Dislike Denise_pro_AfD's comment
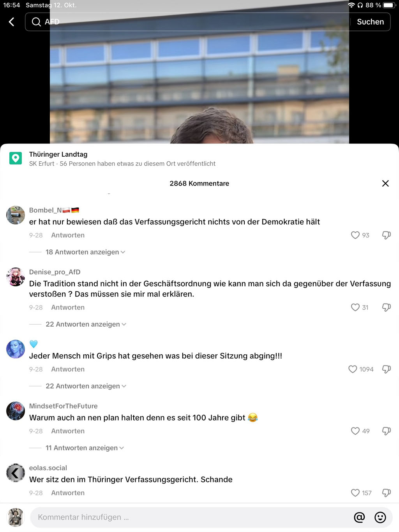The height and width of the screenshot is (532, 399). tap(386, 307)
